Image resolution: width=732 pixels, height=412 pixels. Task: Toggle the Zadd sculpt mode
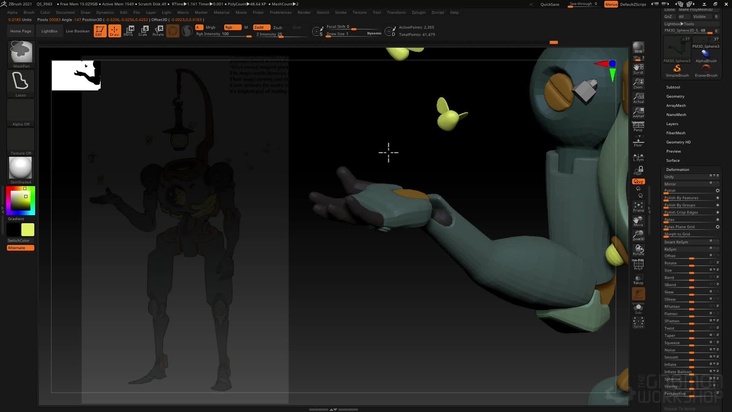[x=260, y=27]
